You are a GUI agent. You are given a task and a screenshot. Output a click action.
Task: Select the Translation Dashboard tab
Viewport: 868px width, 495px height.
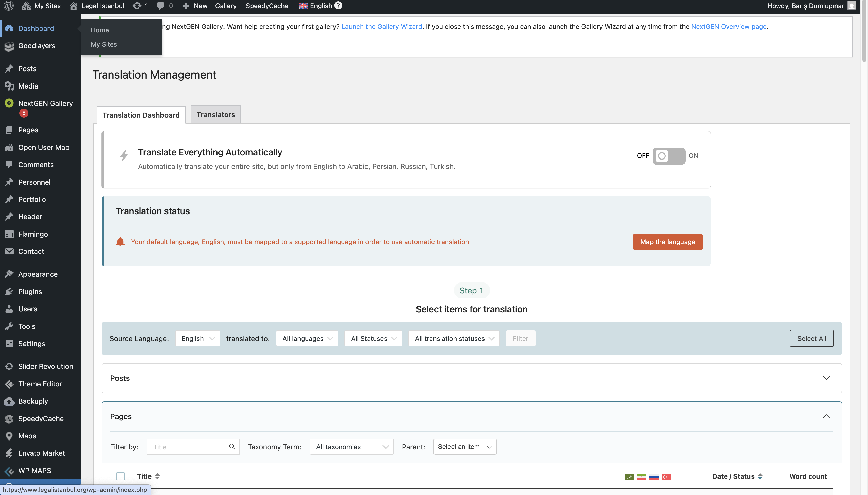(x=141, y=115)
